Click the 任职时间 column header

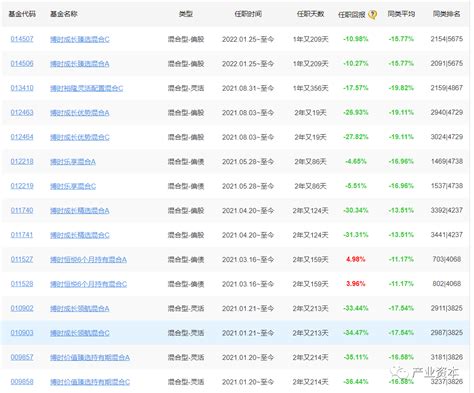(x=248, y=14)
